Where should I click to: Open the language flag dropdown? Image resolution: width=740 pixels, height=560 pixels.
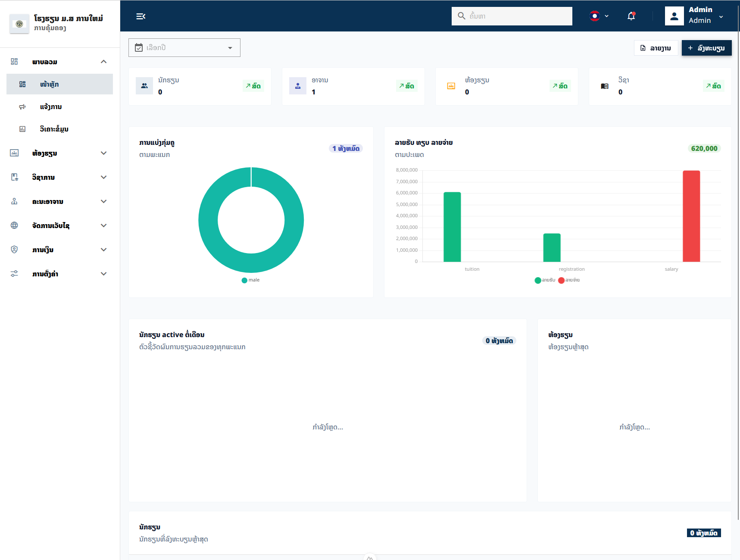click(599, 16)
